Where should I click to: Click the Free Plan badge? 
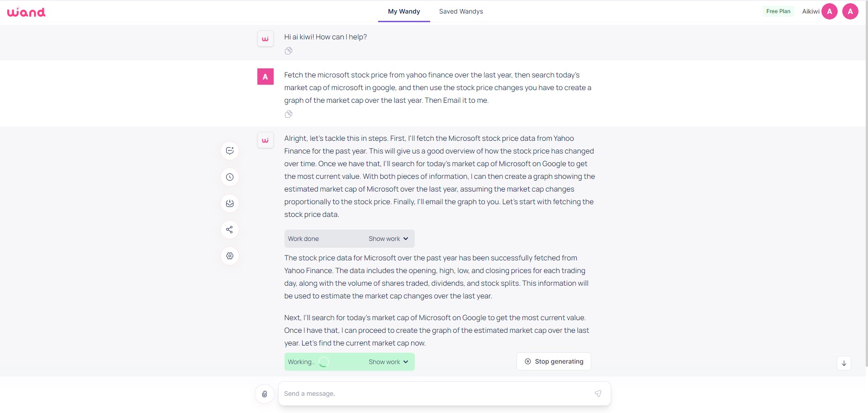(x=778, y=11)
